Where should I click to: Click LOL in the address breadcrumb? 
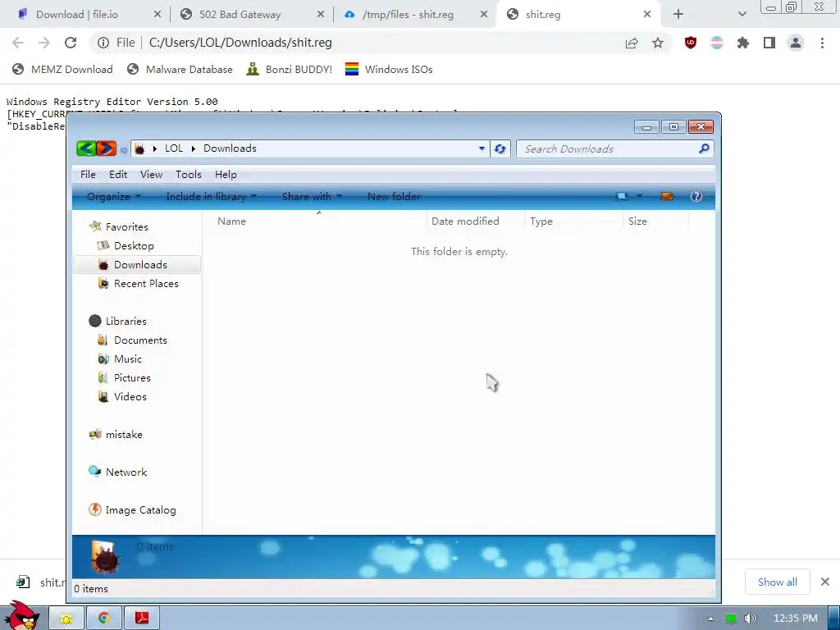coord(174,148)
